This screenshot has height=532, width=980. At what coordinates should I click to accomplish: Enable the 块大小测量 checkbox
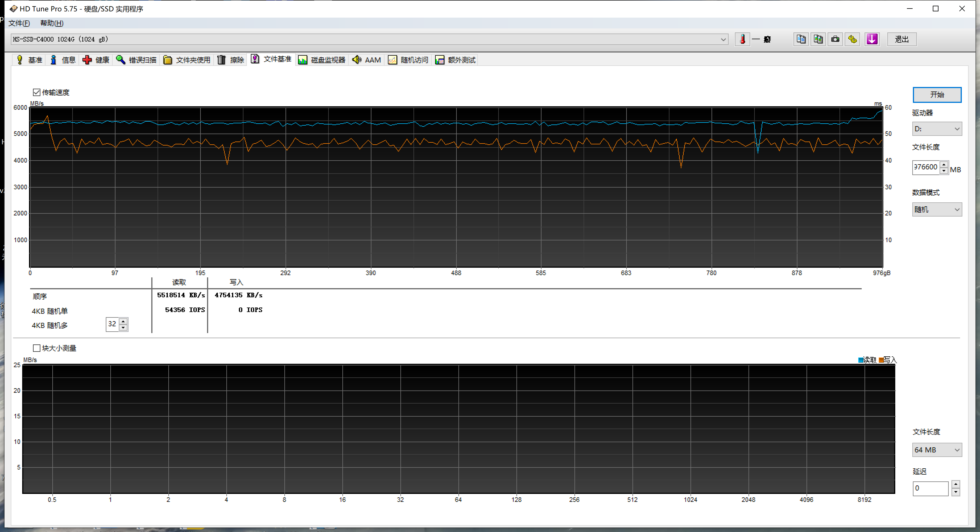36,348
